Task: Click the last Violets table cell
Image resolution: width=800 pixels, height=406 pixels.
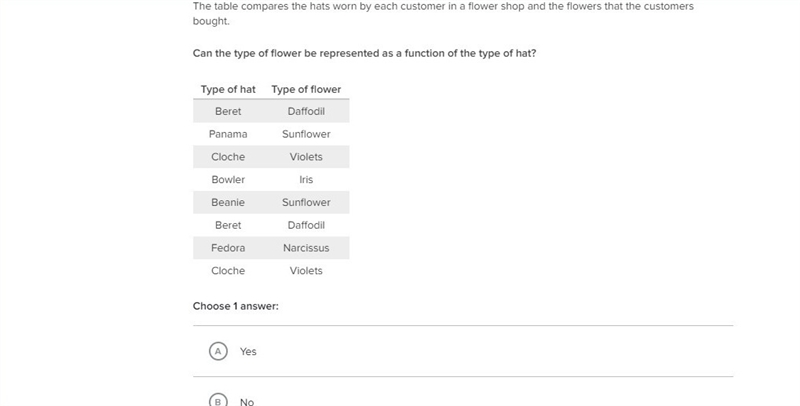Action: pyautogui.click(x=306, y=271)
